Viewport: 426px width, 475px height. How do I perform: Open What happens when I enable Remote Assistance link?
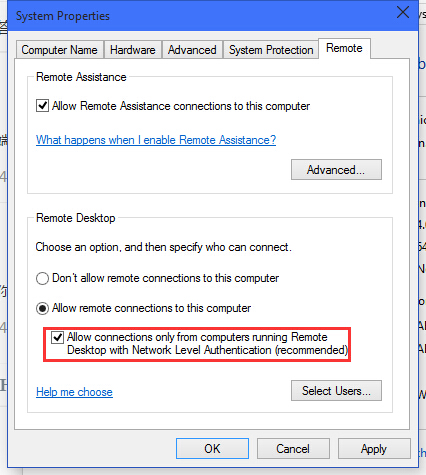[x=156, y=140]
